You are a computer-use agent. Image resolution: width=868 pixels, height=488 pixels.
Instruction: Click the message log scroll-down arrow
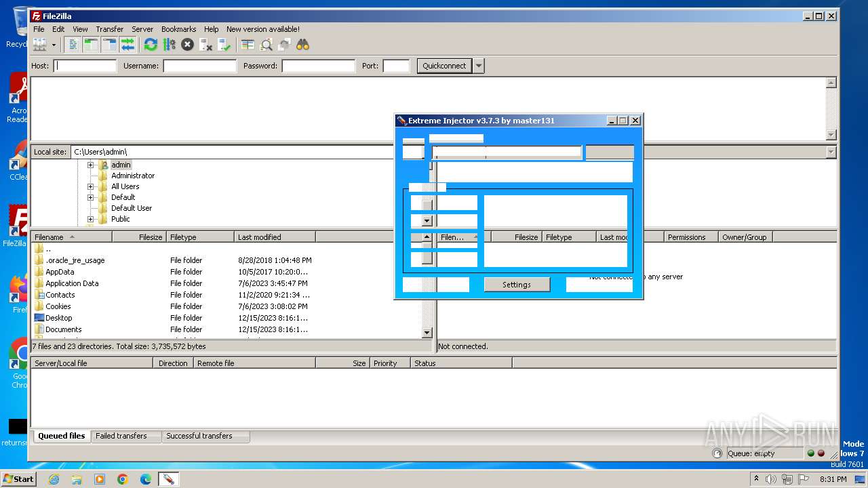831,135
